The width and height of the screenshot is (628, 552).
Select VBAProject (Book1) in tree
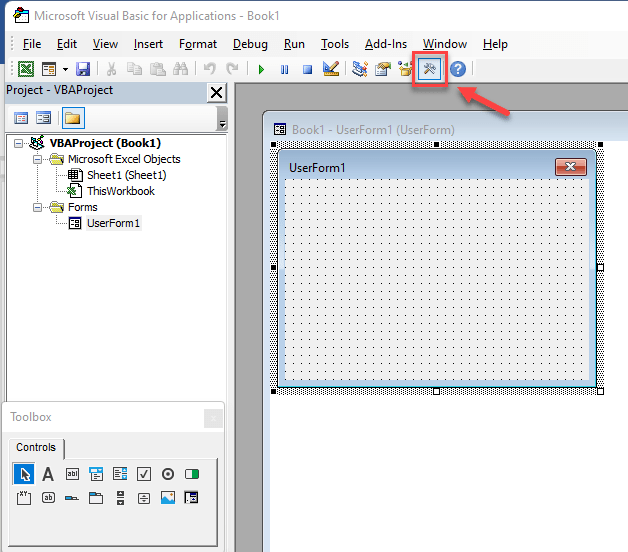[105, 143]
